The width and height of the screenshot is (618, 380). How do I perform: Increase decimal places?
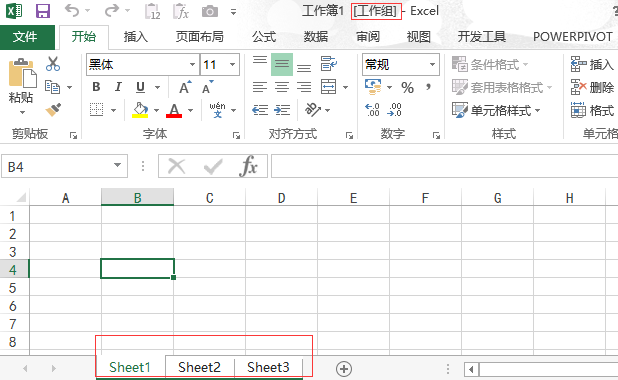(x=372, y=110)
